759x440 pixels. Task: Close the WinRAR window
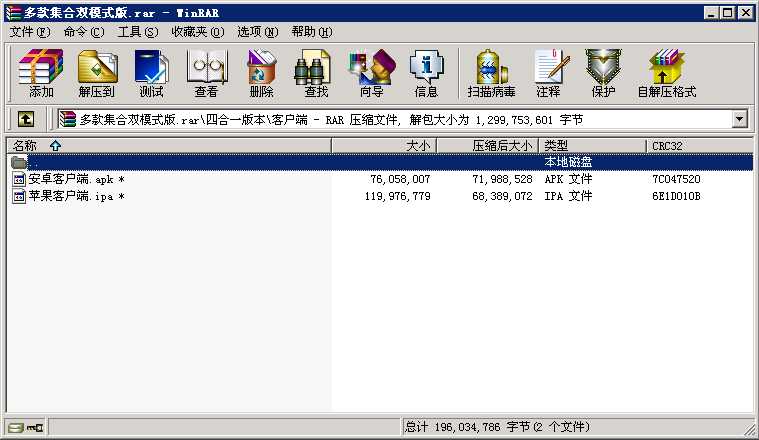745,13
